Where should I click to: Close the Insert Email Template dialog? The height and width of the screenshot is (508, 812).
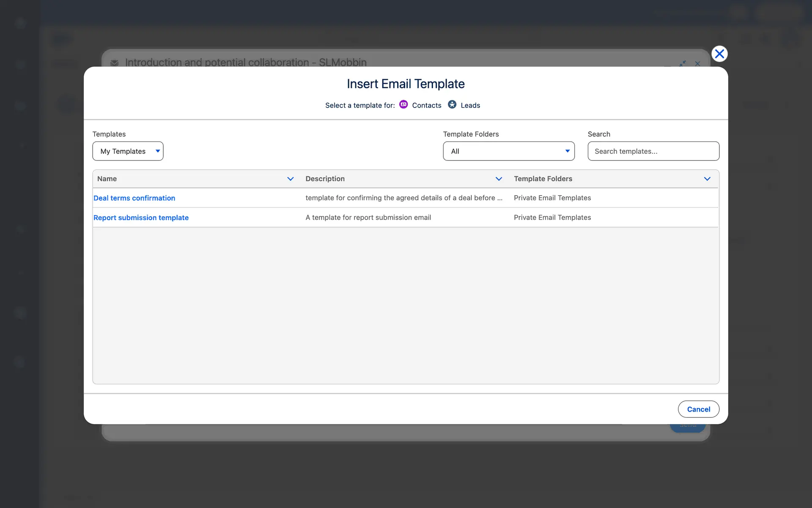tap(719, 54)
